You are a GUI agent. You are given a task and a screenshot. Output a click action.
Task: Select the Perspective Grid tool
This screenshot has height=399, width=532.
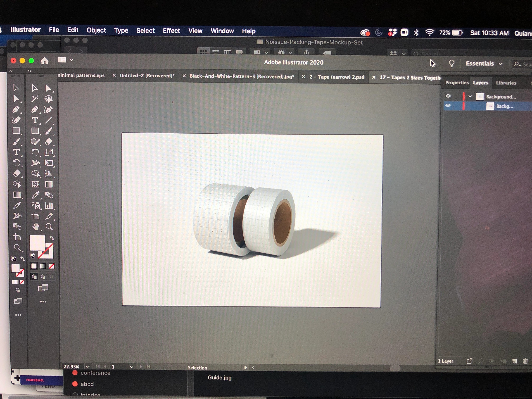(x=49, y=174)
